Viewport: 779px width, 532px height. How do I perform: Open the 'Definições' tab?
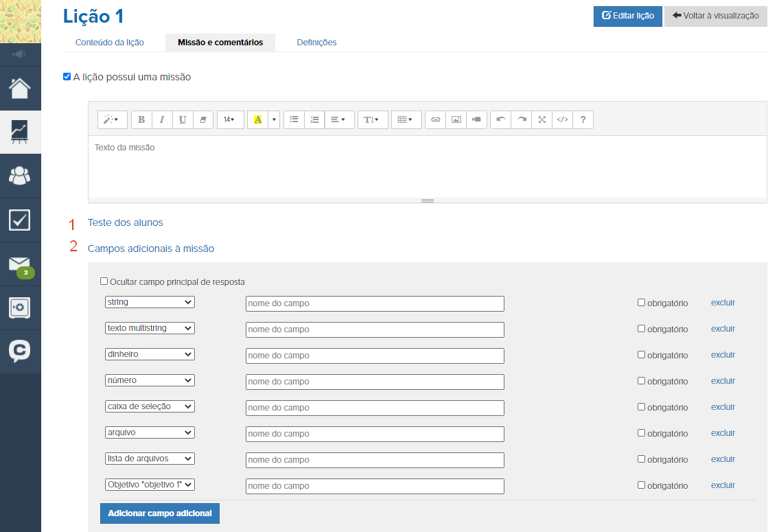pos(316,43)
